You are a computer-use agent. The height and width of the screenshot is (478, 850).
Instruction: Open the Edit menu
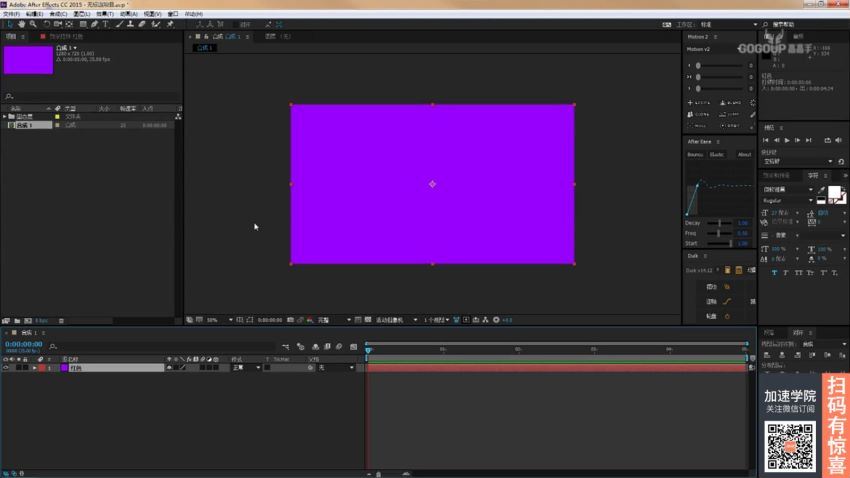35,14
